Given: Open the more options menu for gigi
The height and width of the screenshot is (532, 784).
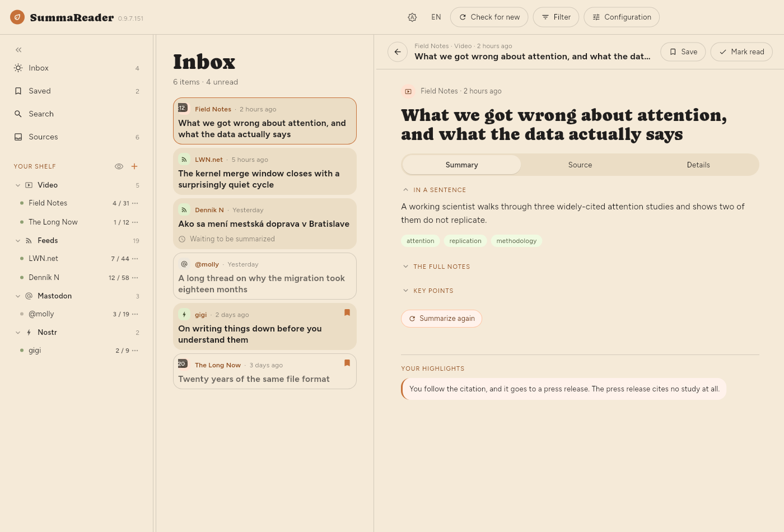Looking at the screenshot, I should pyautogui.click(x=135, y=351).
